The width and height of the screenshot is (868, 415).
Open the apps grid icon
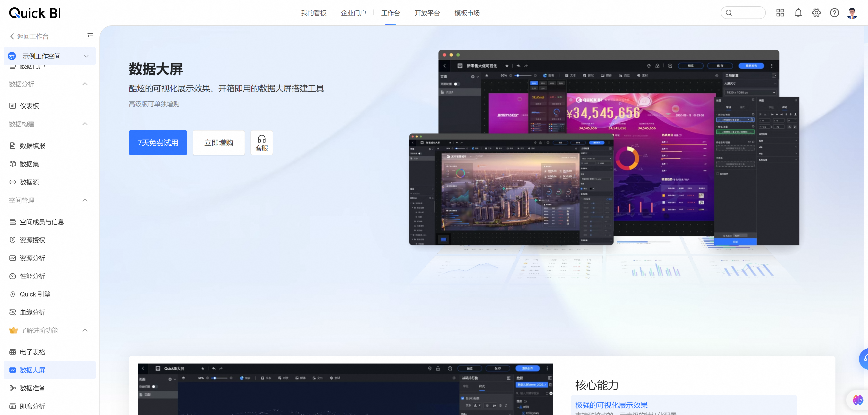780,13
